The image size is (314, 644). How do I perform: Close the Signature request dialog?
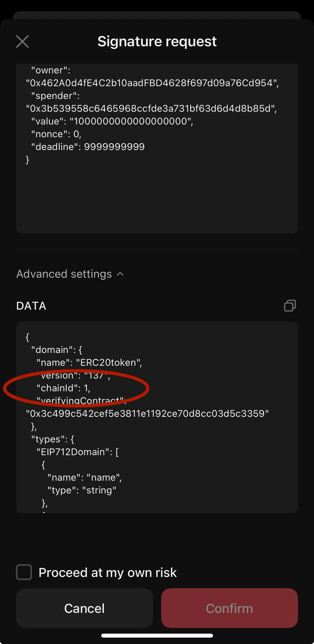[x=22, y=41]
